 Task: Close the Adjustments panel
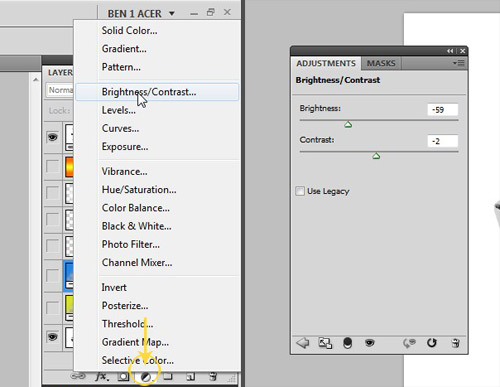tap(462, 51)
